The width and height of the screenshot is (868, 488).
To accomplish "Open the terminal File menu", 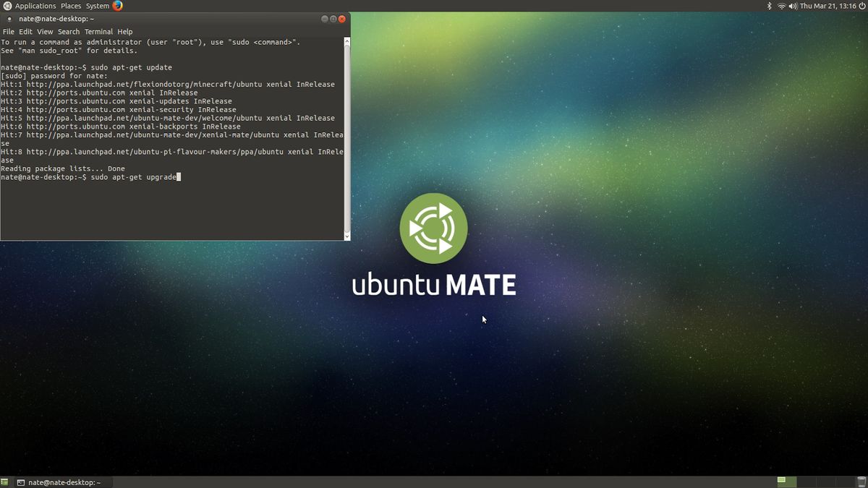I will (9, 32).
